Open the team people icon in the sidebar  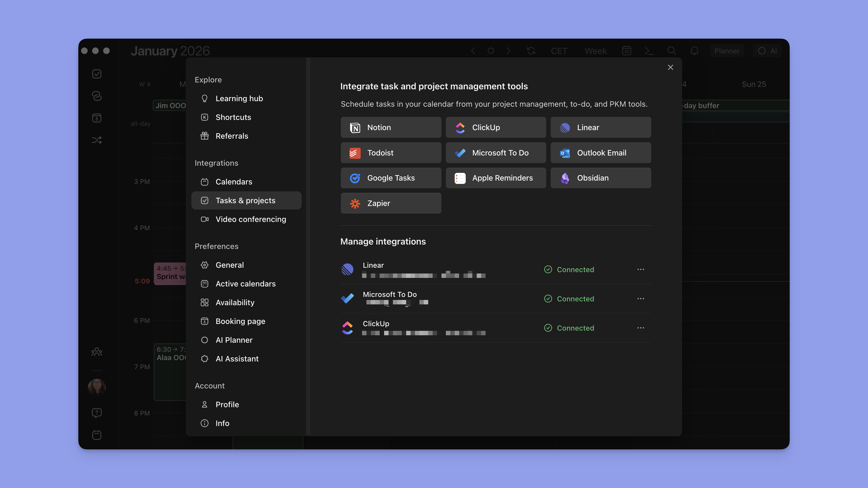(x=97, y=352)
